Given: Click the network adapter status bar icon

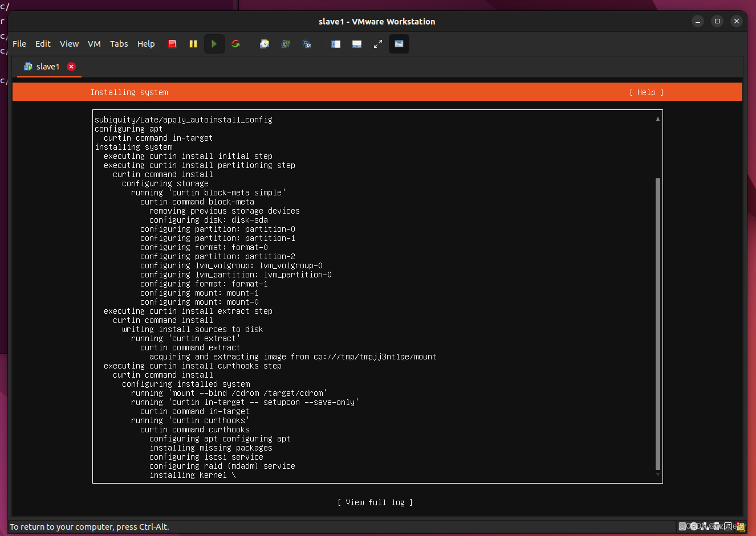Looking at the screenshot, I should (705, 526).
